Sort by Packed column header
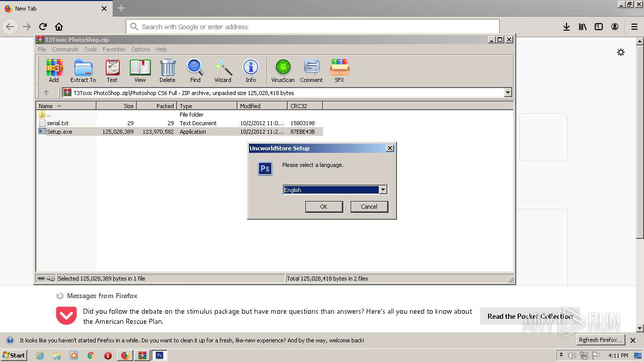644x362 pixels. coord(156,106)
